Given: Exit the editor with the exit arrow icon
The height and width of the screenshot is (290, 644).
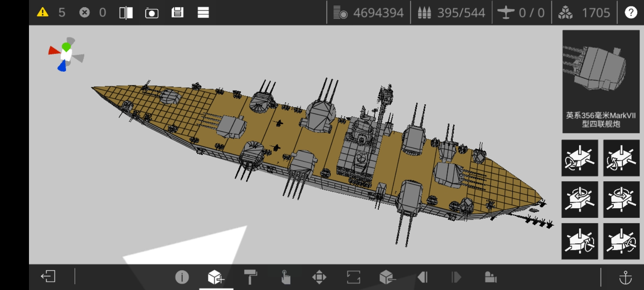Looking at the screenshot, I should click(48, 277).
